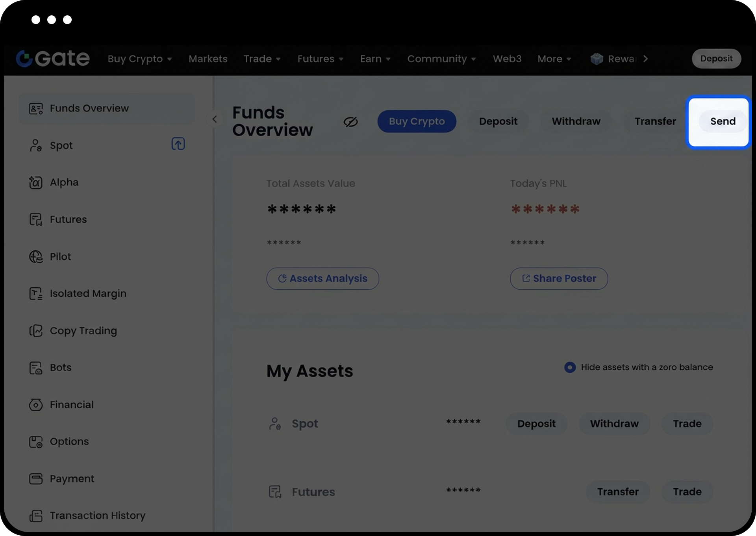The height and width of the screenshot is (536, 756).
Task: Toggle Hide assets with zero balance
Action: 570,367
